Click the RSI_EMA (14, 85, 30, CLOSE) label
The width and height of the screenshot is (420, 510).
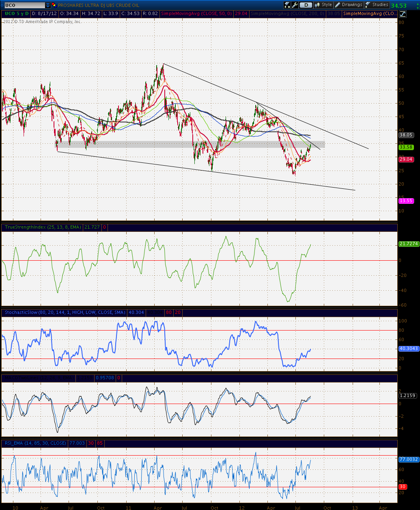[35, 443]
